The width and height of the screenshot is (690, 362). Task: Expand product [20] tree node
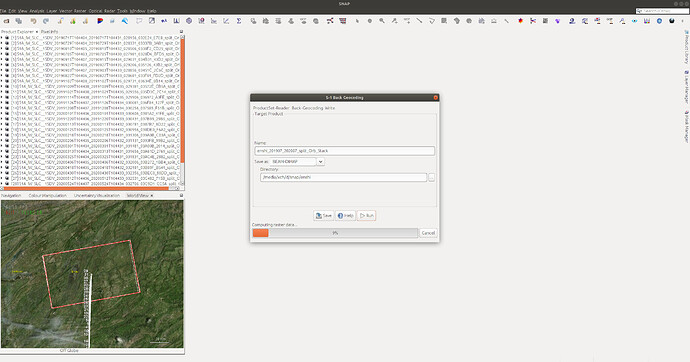[x=2, y=140]
